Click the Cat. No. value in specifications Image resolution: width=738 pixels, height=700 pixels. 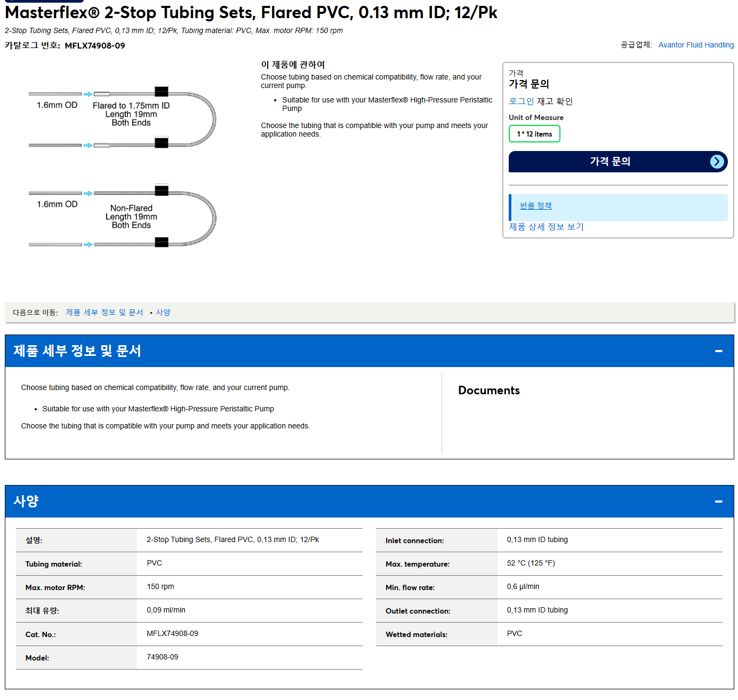click(172, 634)
